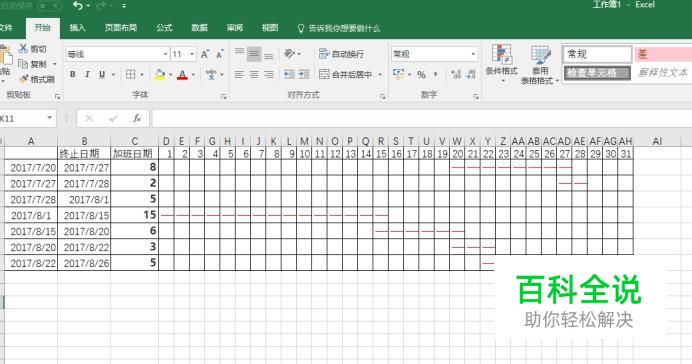Image resolution: width=692 pixels, height=364 pixels.
Task: Click the Borders icon
Action: click(131, 74)
